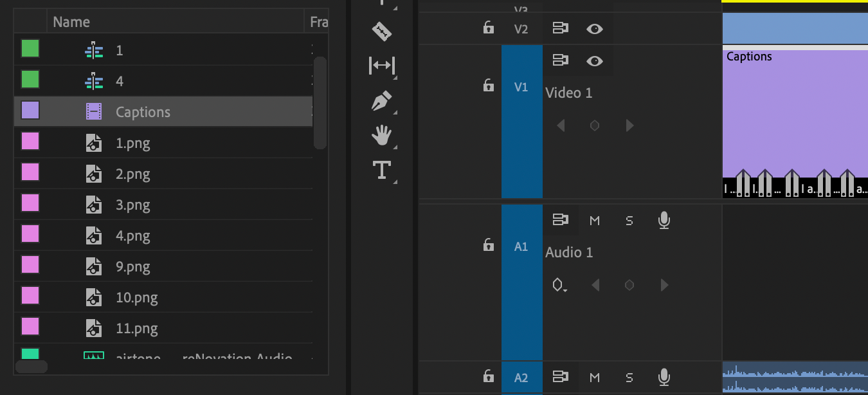Select the Pen tool in the toolbar
Screen dimensions: 868x395
(382, 100)
